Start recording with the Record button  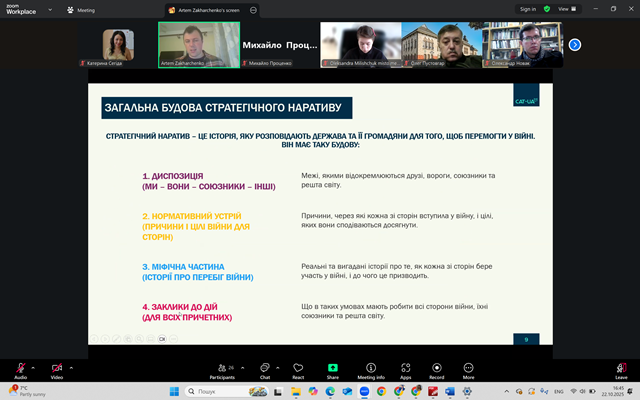pyautogui.click(x=436, y=368)
